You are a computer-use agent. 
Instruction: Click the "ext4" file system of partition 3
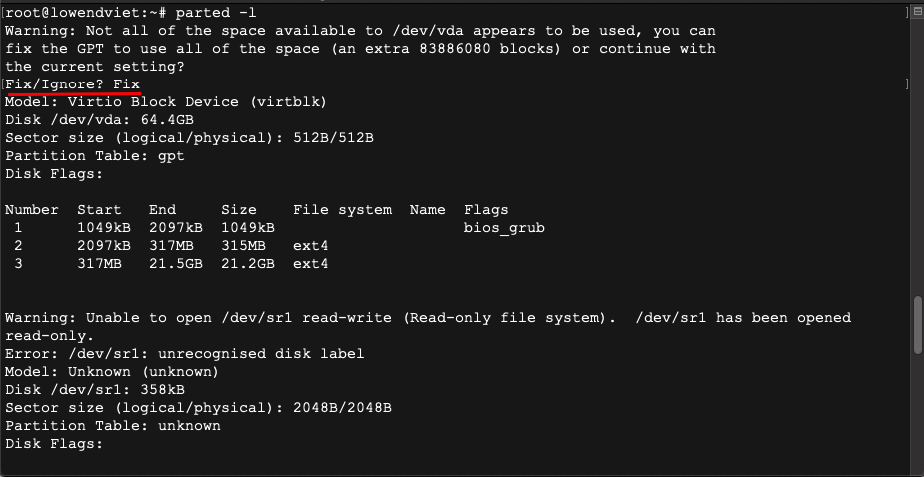click(x=311, y=264)
